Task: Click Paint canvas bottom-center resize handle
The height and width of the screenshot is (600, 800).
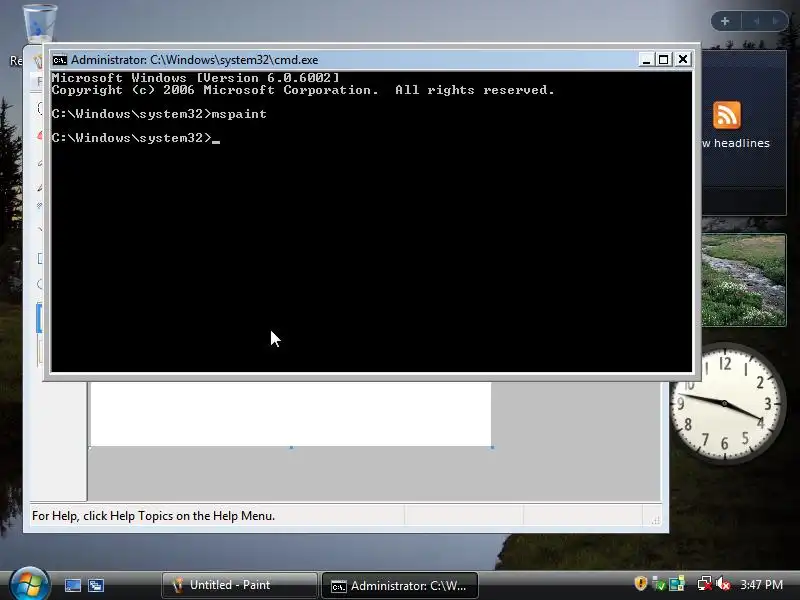Action: 291,447
